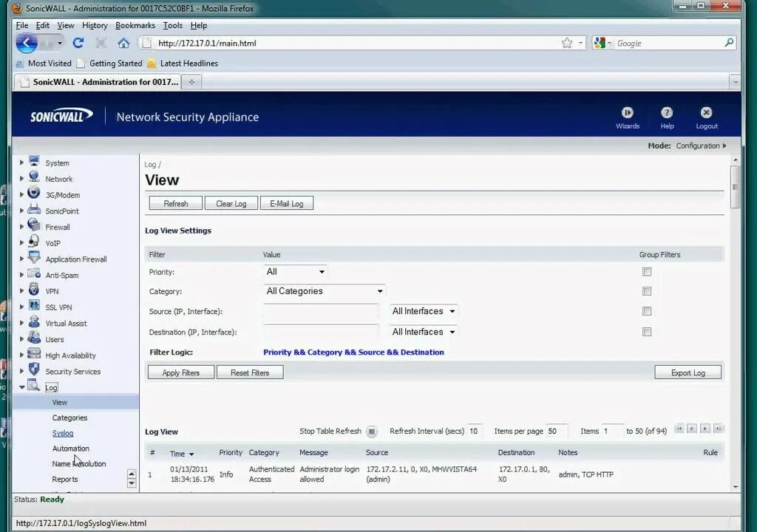Click the Export Log button
The image size is (757, 532).
[x=688, y=372]
